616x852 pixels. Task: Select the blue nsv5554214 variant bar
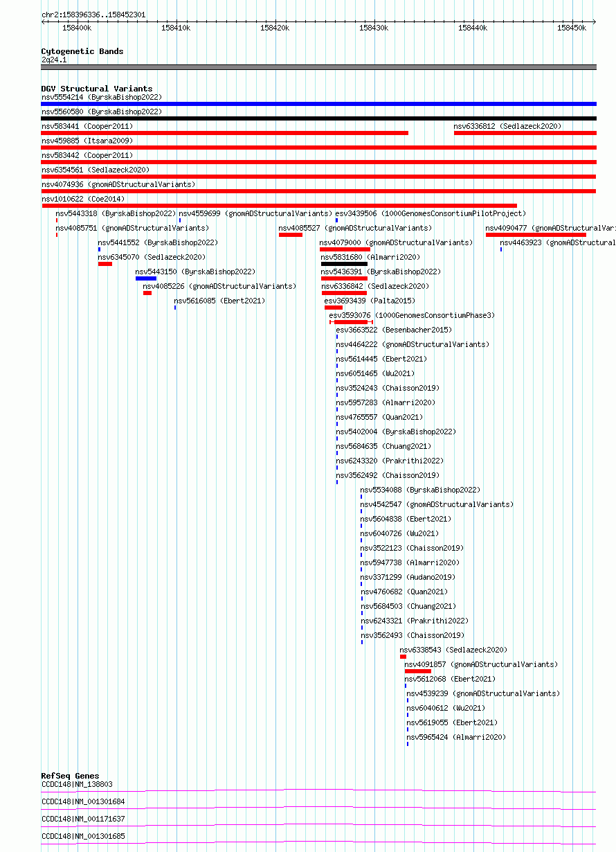coord(318,104)
